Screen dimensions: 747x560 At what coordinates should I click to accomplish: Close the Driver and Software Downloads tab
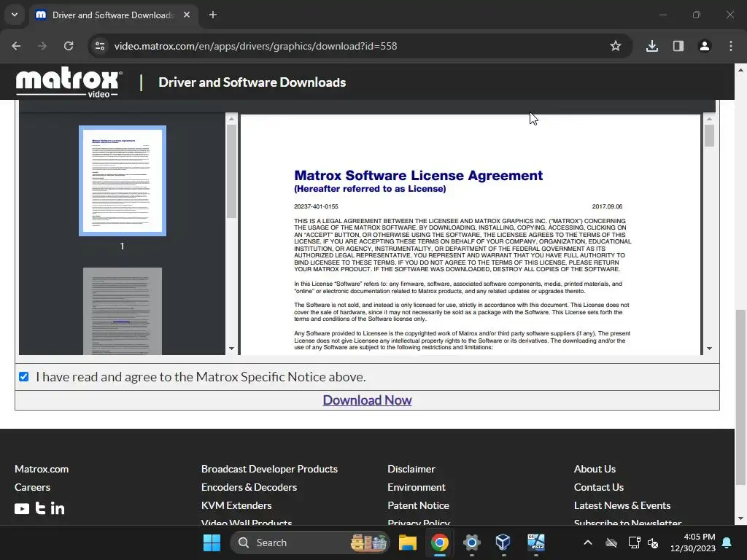tap(187, 15)
